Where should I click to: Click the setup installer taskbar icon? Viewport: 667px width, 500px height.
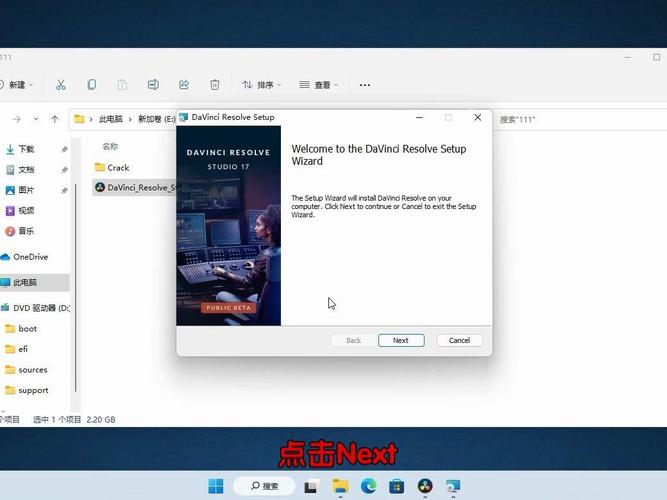click(453, 486)
